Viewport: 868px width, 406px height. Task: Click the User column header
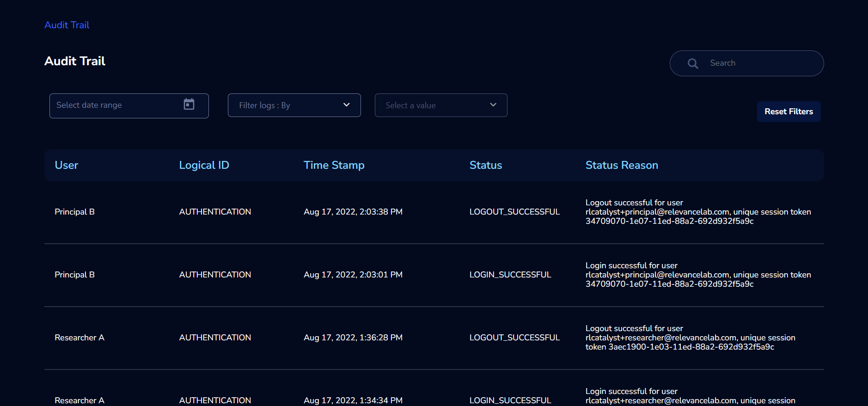click(x=67, y=165)
